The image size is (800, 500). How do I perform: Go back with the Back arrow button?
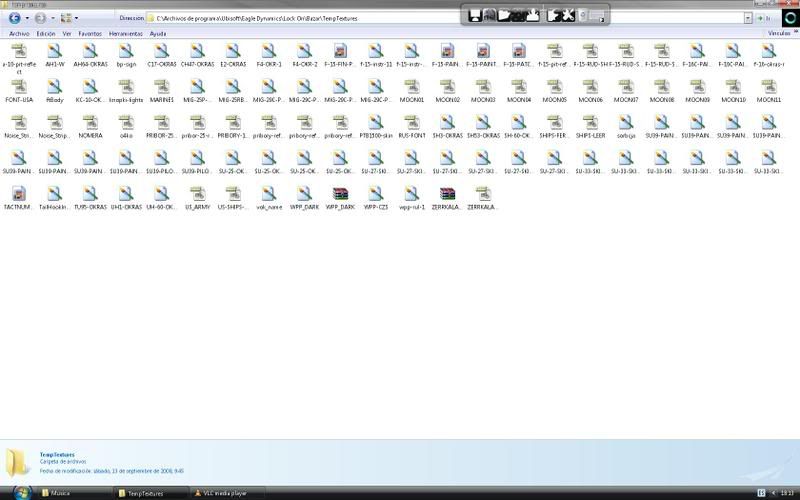coord(15,18)
